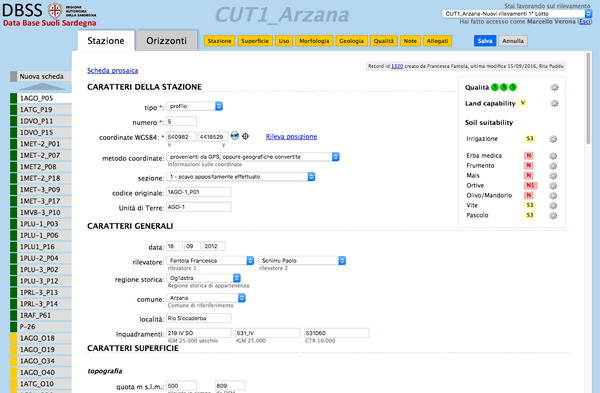Open the rilevatore 1 dropdown
600x393 pixels.
point(210,260)
